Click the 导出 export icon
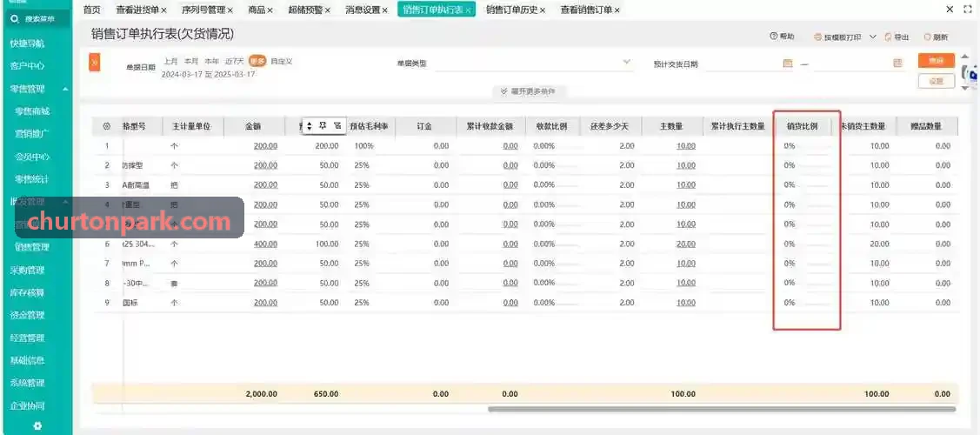Screen dimensions: 980x435 tap(888, 37)
